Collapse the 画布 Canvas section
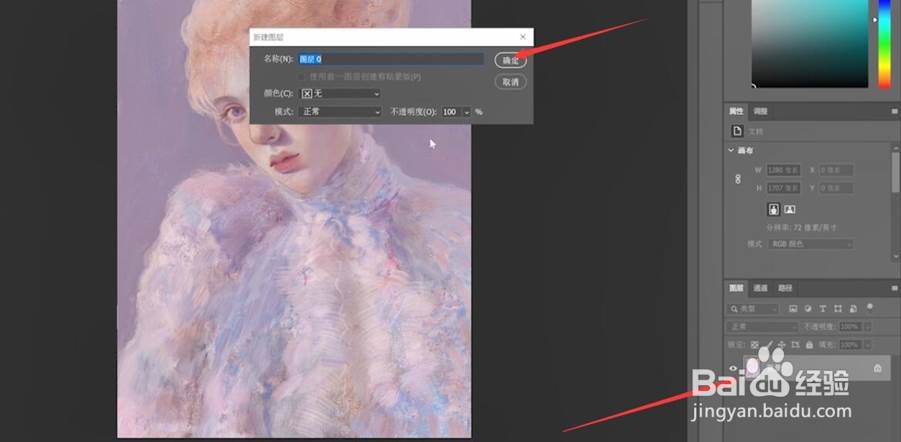Image resolution: width=901 pixels, height=442 pixels. [x=731, y=151]
